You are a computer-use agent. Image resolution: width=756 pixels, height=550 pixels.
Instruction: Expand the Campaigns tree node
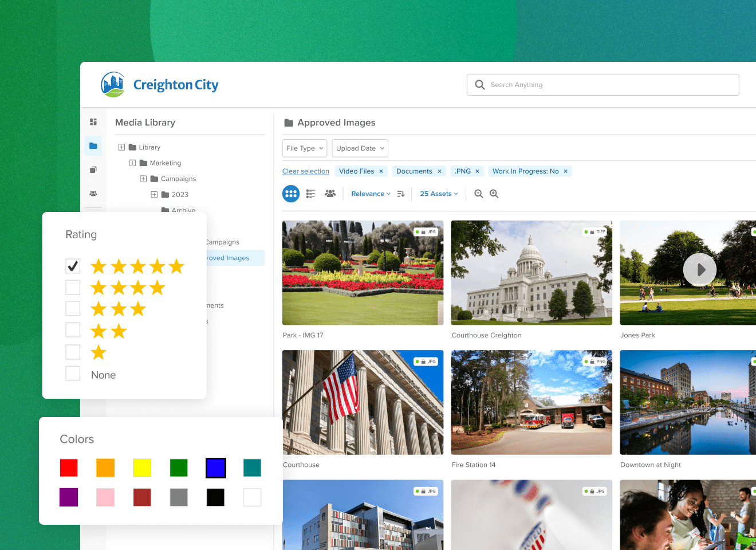[143, 179]
